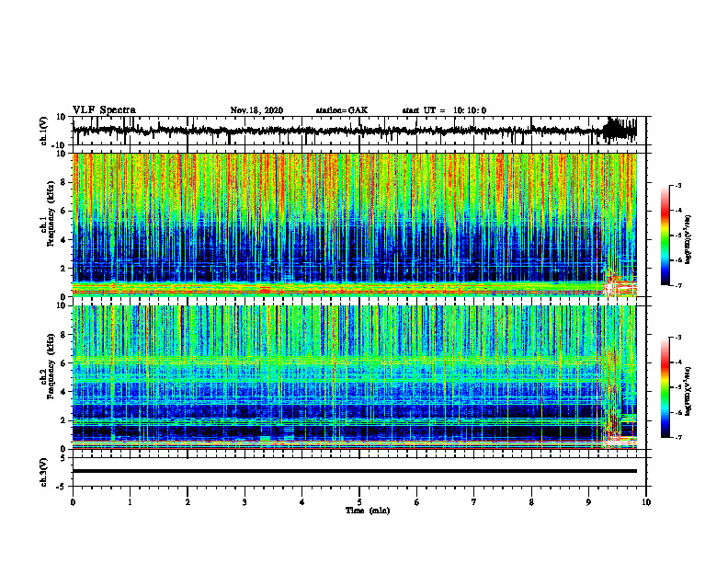Click tick label "9" on the time axis
Viewport: 728px width, 563px height.
click(588, 502)
